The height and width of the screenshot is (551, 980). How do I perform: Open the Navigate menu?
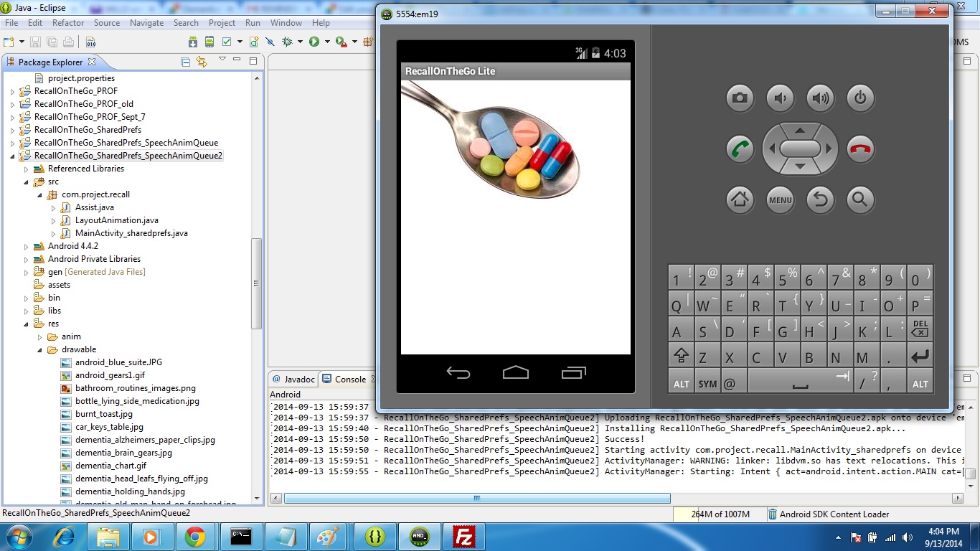coord(146,23)
